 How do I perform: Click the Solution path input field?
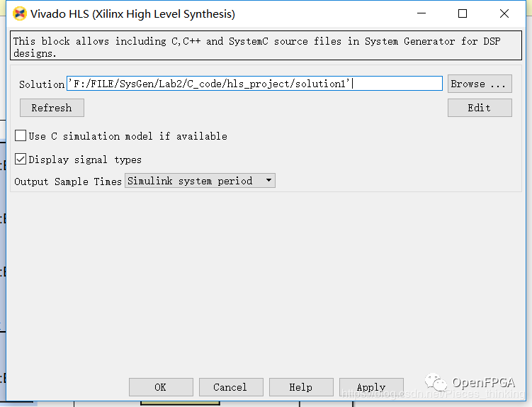point(254,84)
